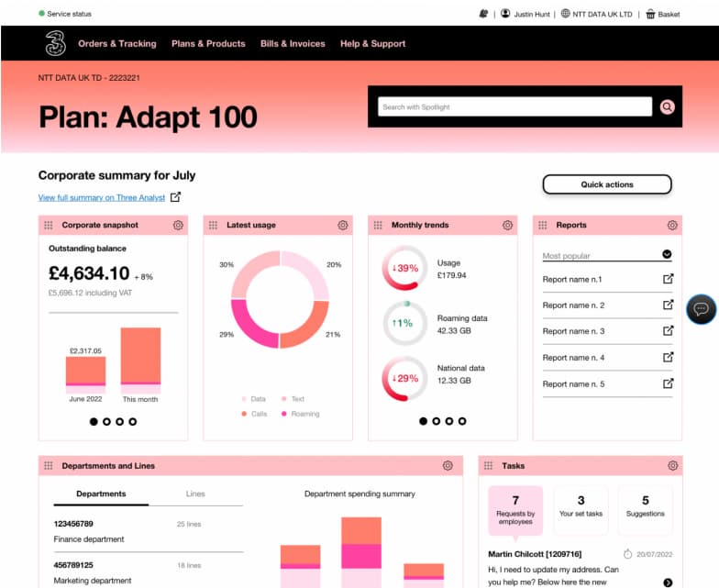The width and height of the screenshot is (719, 588).
Task: Select fourth carousel dot in Monthly trends
Action: coord(462,421)
